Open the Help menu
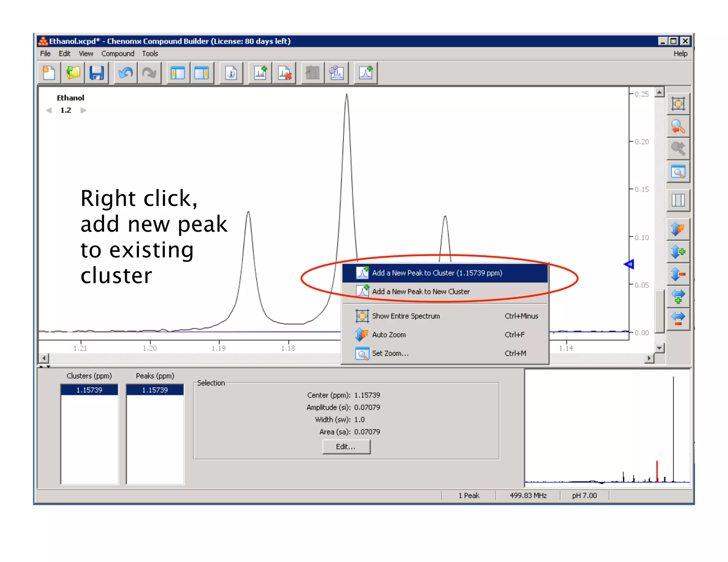Viewport: 728px width, 562px height. pyautogui.click(x=680, y=54)
